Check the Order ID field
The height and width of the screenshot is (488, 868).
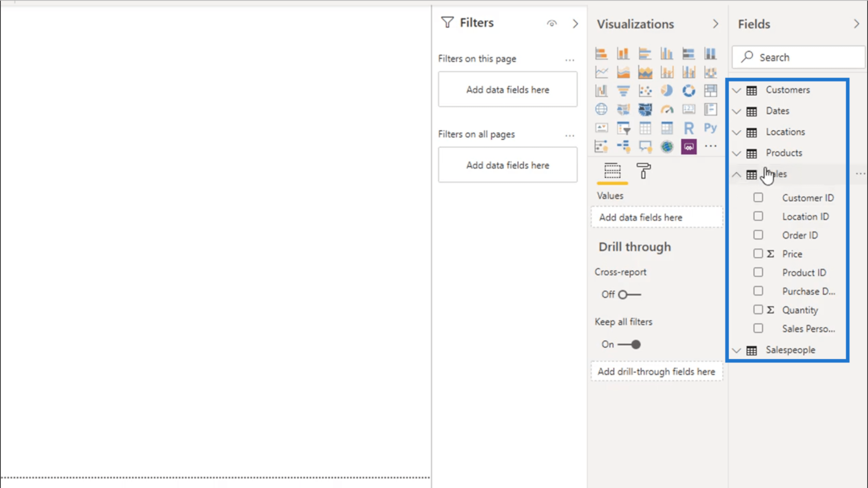pyautogui.click(x=758, y=235)
